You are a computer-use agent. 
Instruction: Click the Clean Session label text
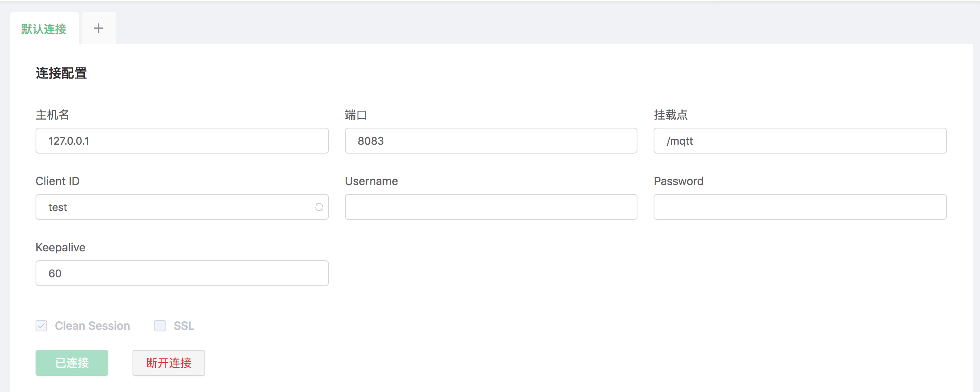(x=93, y=326)
